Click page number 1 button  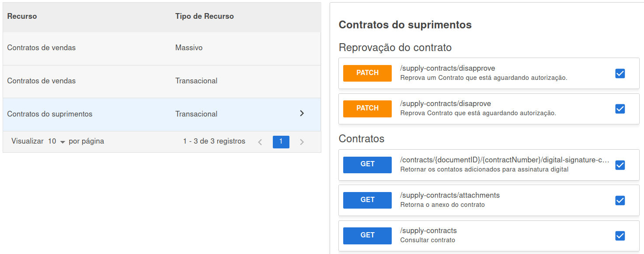point(281,141)
